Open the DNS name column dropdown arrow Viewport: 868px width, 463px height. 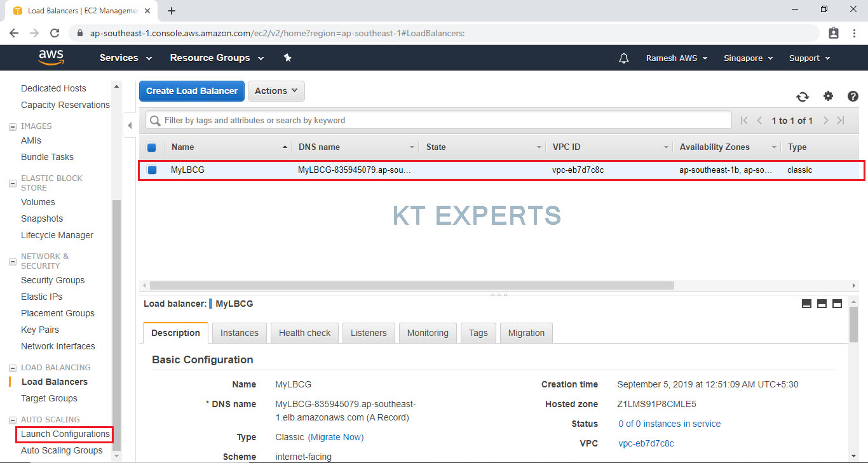[412, 147]
